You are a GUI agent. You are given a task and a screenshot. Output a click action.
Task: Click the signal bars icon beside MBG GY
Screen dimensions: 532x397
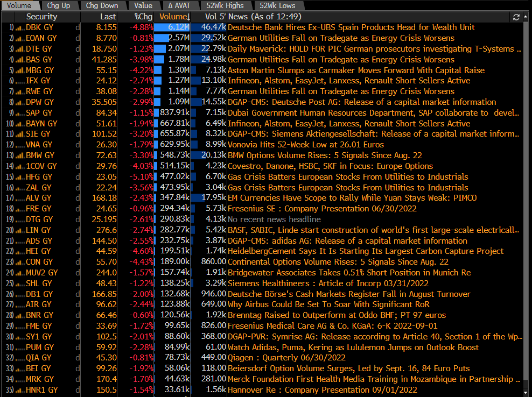tap(20, 71)
